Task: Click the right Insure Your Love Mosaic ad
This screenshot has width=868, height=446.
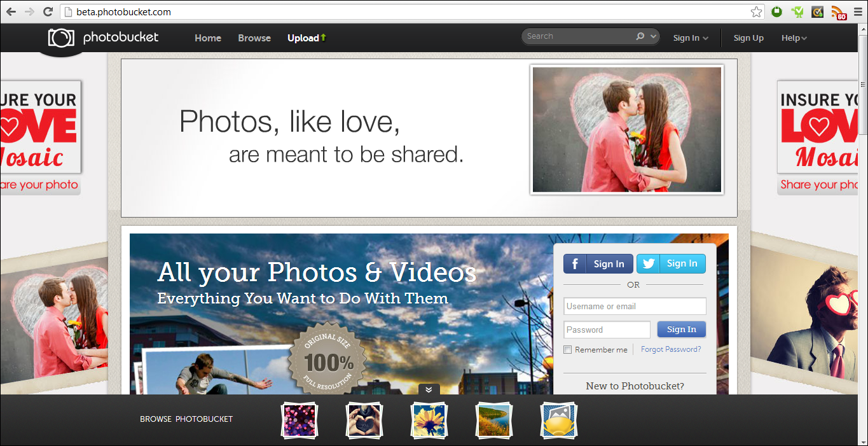Action: pos(817,137)
